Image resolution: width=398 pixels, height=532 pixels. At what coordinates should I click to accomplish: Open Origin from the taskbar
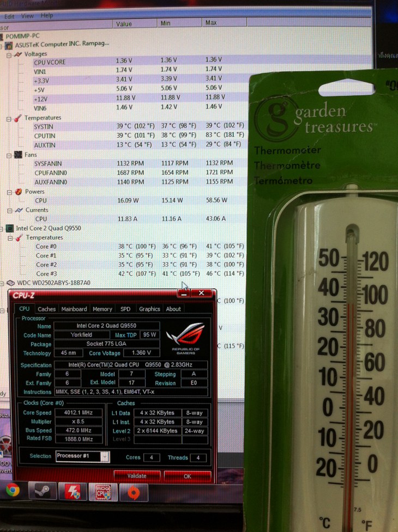(x=133, y=492)
